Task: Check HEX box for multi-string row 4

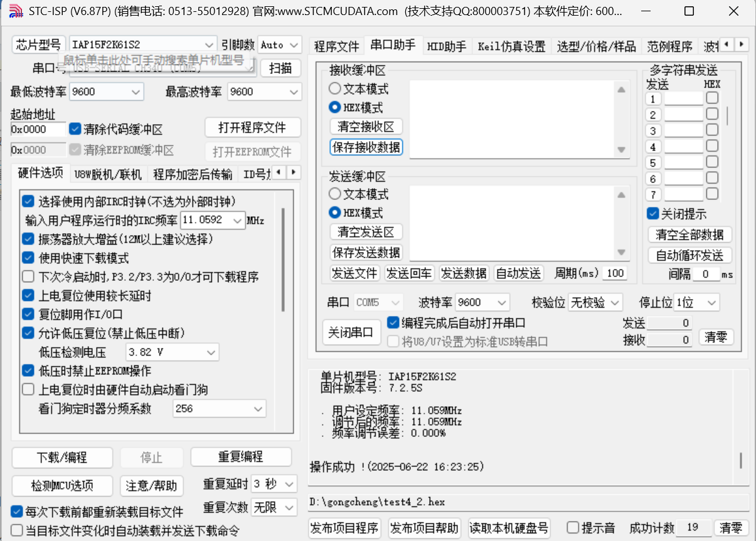Action: [712, 146]
